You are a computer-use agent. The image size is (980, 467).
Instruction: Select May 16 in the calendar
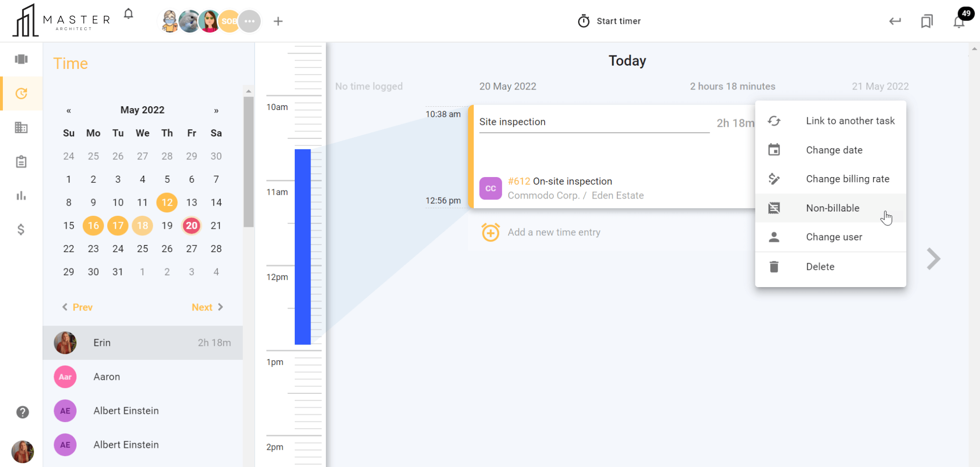93,225
